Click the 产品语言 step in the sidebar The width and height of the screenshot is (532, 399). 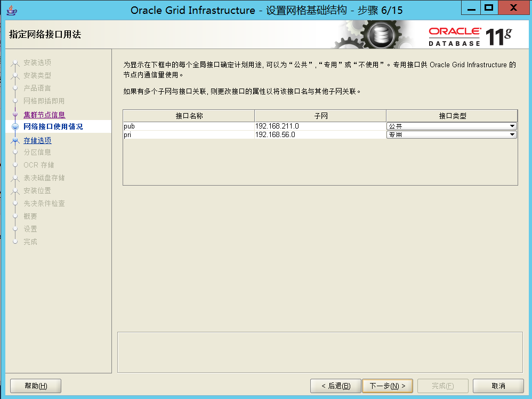pyautogui.click(x=37, y=89)
